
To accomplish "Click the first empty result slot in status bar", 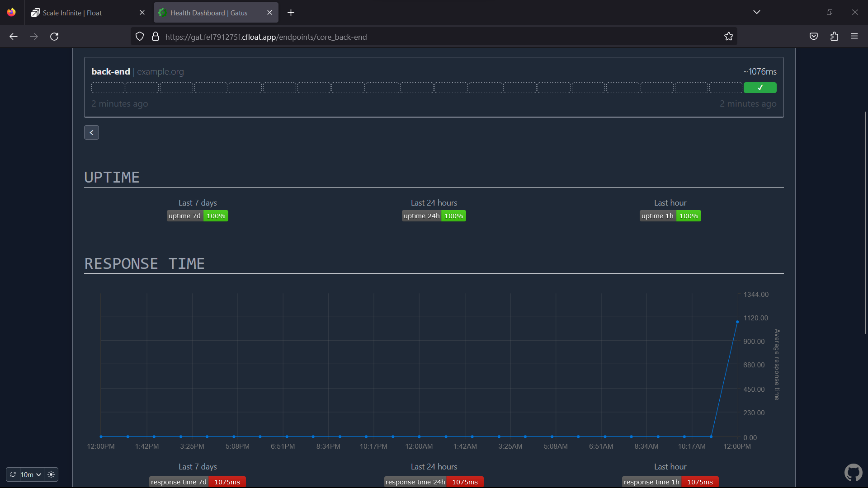I will (108, 88).
